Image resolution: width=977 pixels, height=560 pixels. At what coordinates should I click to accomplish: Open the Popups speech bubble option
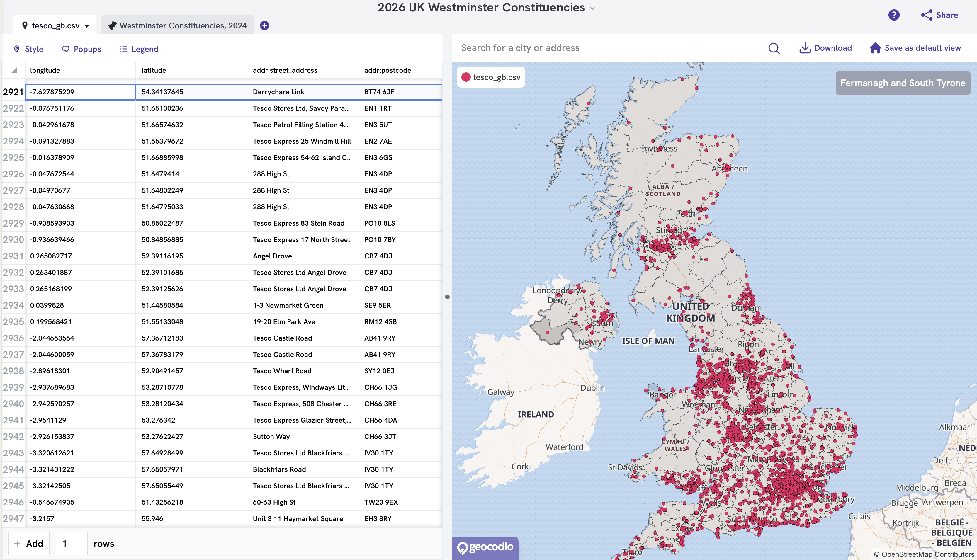(x=81, y=49)
